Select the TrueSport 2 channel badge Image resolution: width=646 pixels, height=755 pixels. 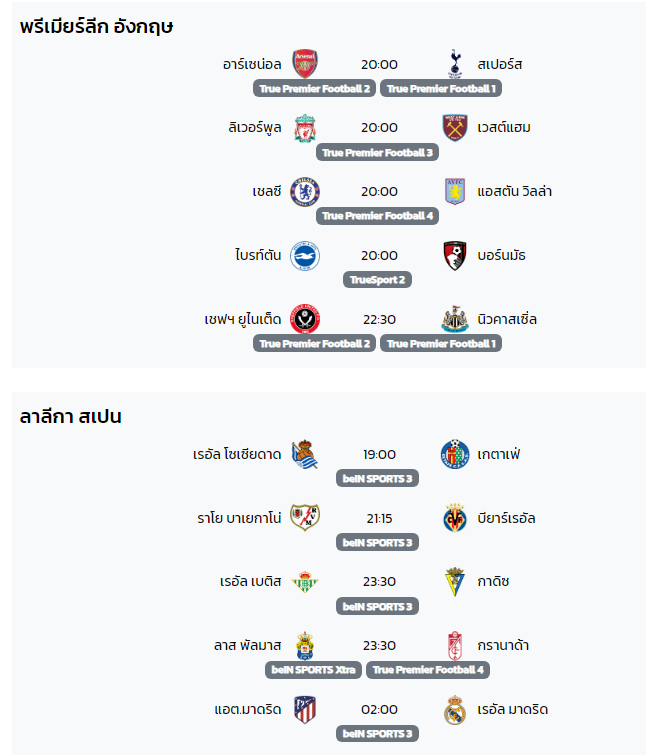coord(377,280)
